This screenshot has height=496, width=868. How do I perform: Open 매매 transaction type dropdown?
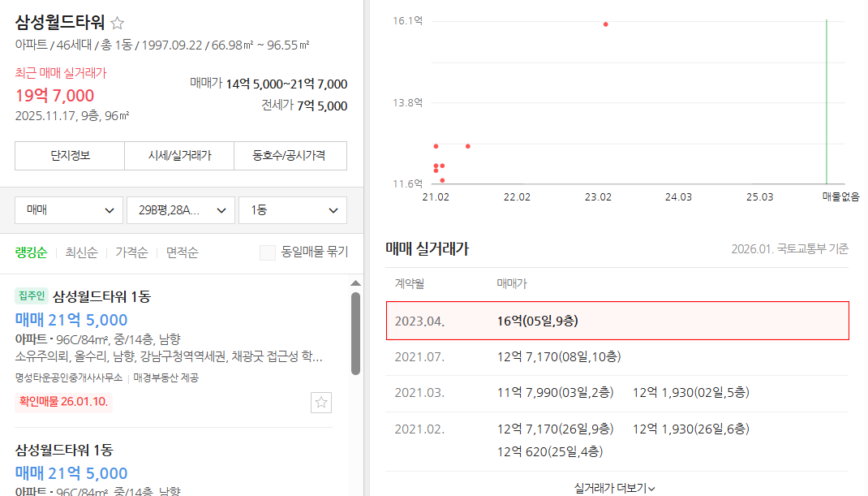point(69,210)
